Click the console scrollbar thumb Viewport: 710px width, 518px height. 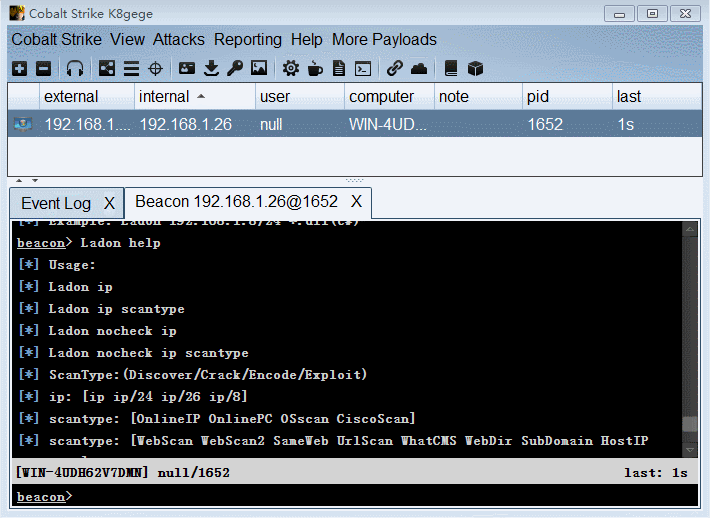coord(690,425)
